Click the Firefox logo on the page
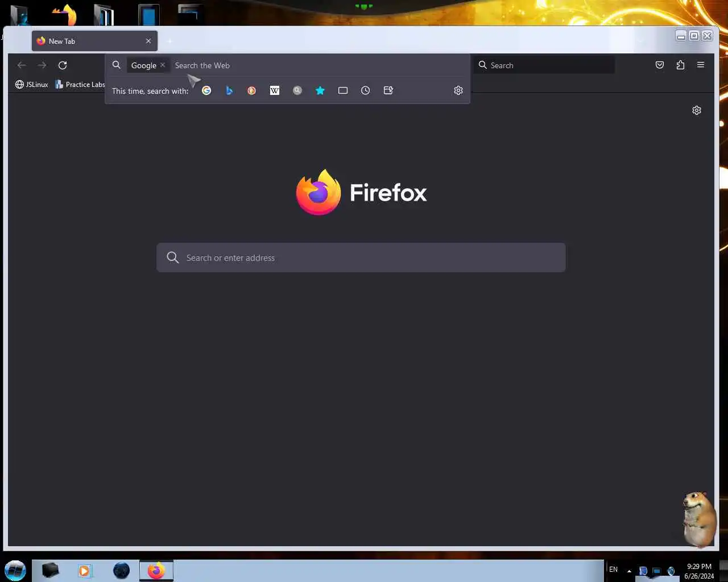This screenshot has width=728, height=582. [x=361, y=192]
